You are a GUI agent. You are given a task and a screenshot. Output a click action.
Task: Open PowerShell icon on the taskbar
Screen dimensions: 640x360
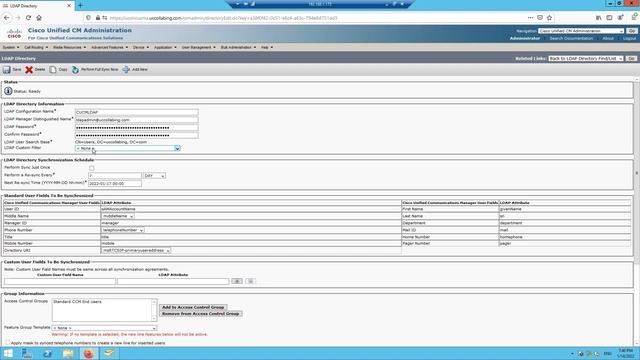[x=47, y=353]
